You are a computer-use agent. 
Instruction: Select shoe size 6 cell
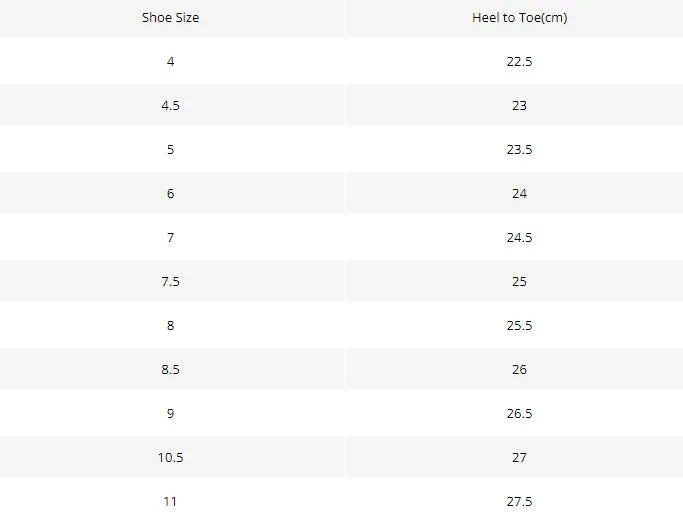tap(170, 193)
